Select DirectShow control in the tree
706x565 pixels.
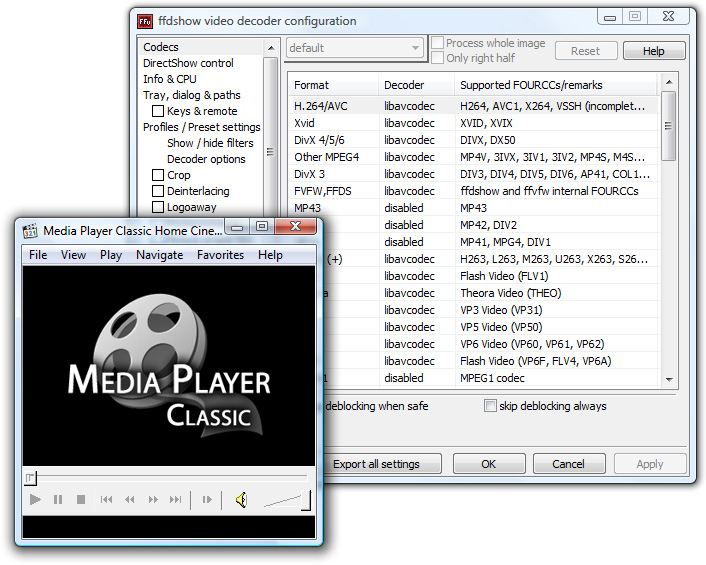tap(188, 63)
